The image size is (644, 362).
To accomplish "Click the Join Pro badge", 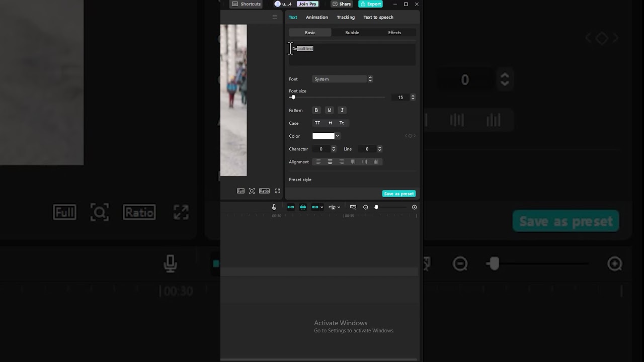I will 307,4.
